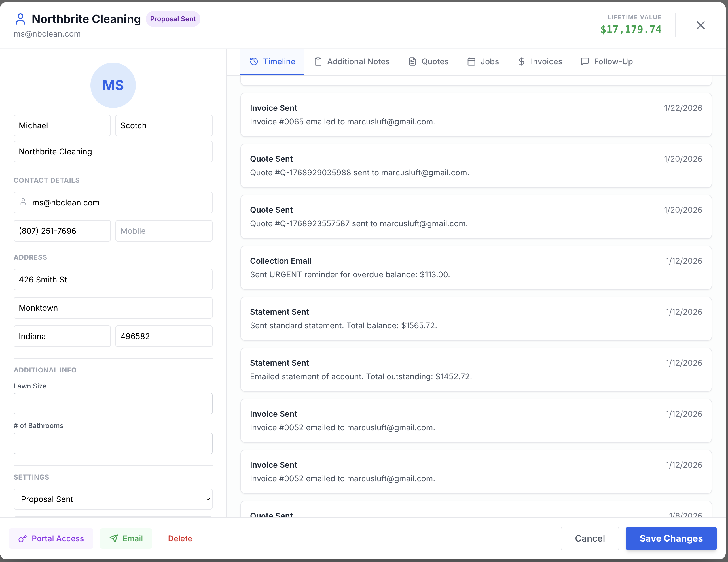Click the Quote #Q-1768929035988 timeline entry

click(476, 165)
